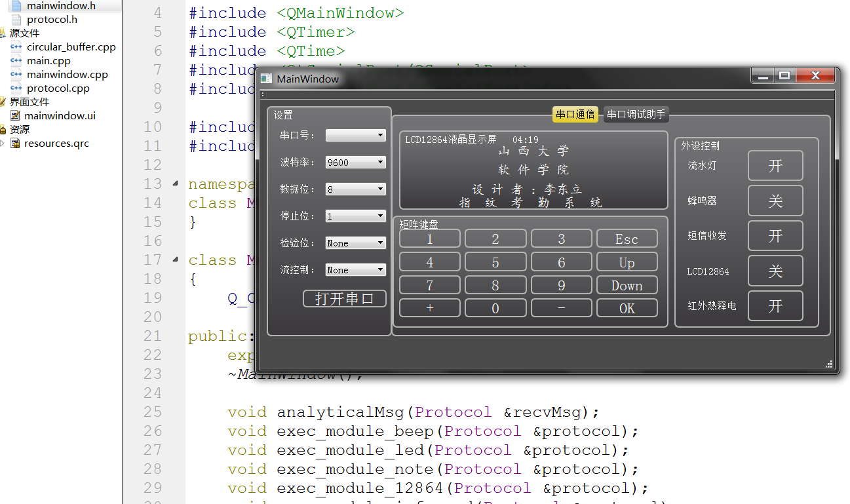Maximize the MainWindow dialog
The height and width of the screenshot is (504, 850).
pos(784,76)
